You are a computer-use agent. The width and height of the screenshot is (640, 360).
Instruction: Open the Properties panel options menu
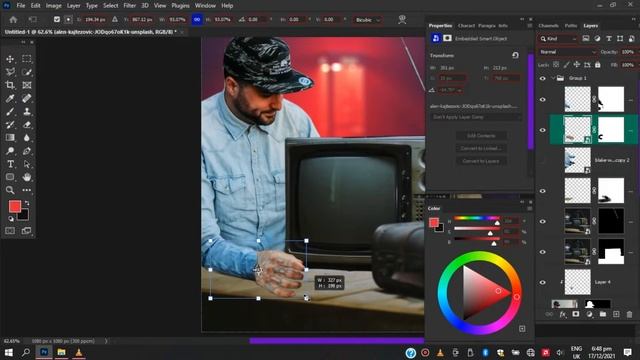[x=529, y=26]
